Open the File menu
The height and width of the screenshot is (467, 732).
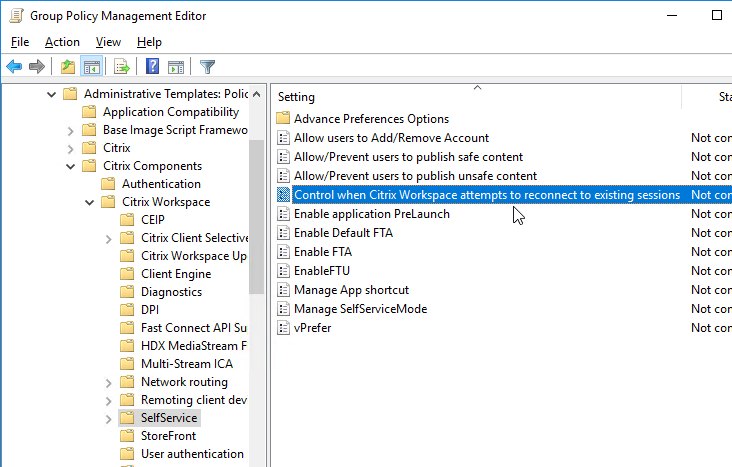coord(20,42)
